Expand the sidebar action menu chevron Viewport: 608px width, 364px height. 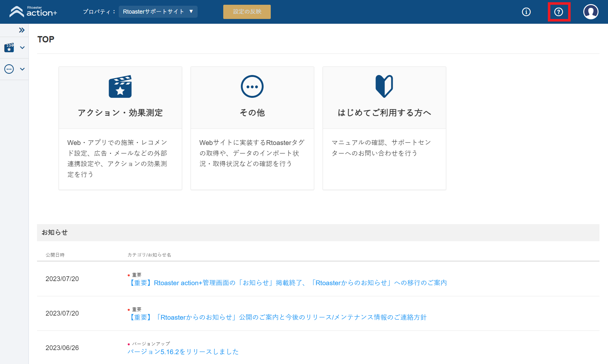point(22,47)
